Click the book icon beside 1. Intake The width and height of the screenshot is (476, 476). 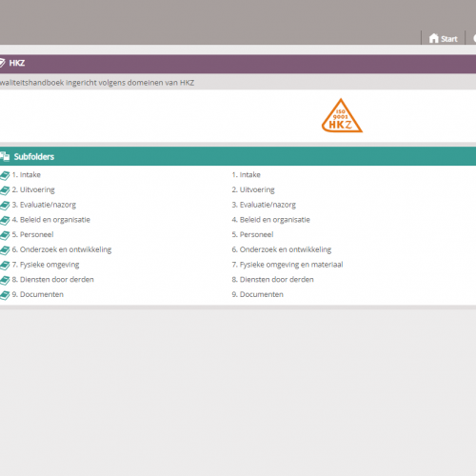[5, 175]
